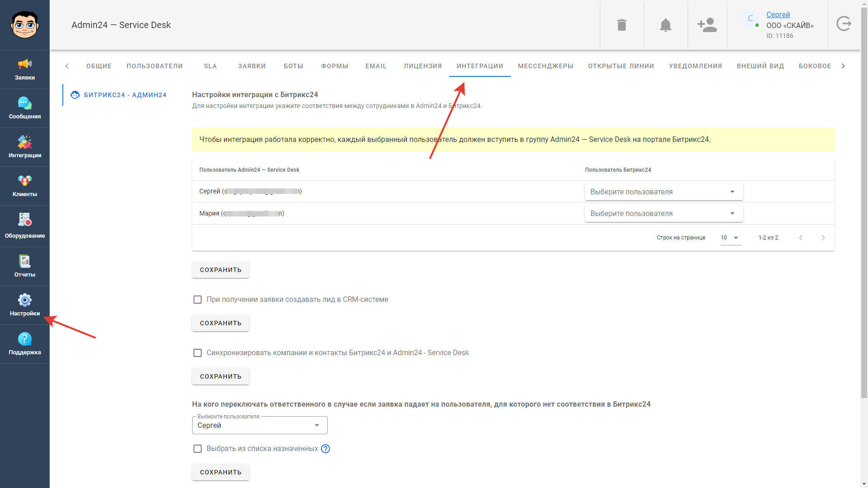Switch to the Внеший вид tab
This screenshot has height=488, width=868.
pyautogui.click(x=760, y=66)
